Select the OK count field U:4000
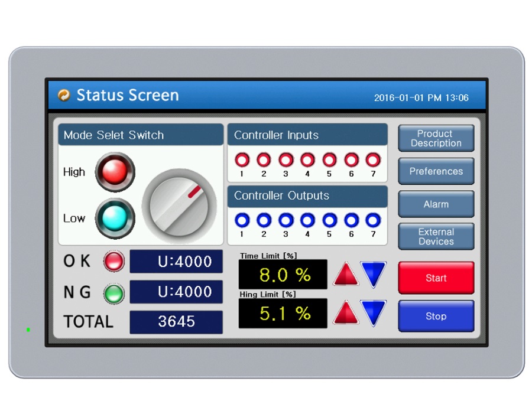This screenshot has height=411, width=532. [176, 261]
